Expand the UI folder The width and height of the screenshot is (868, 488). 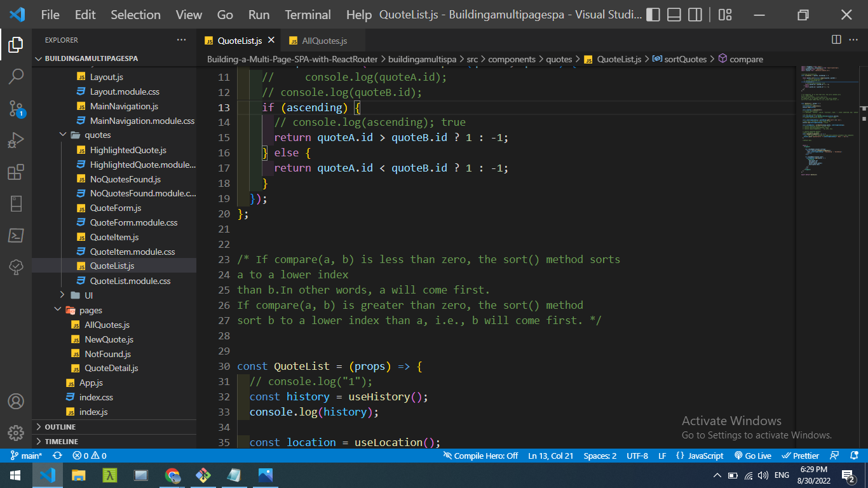(88, 295)
